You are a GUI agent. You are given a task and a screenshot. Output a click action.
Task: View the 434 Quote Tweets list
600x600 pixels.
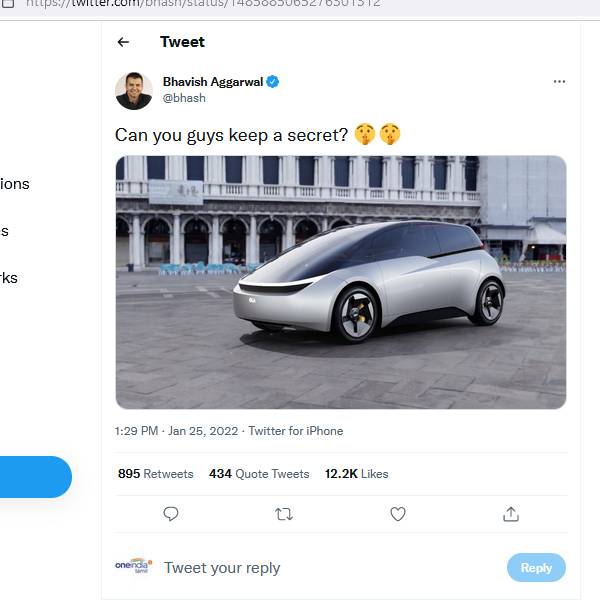(259, 474)
